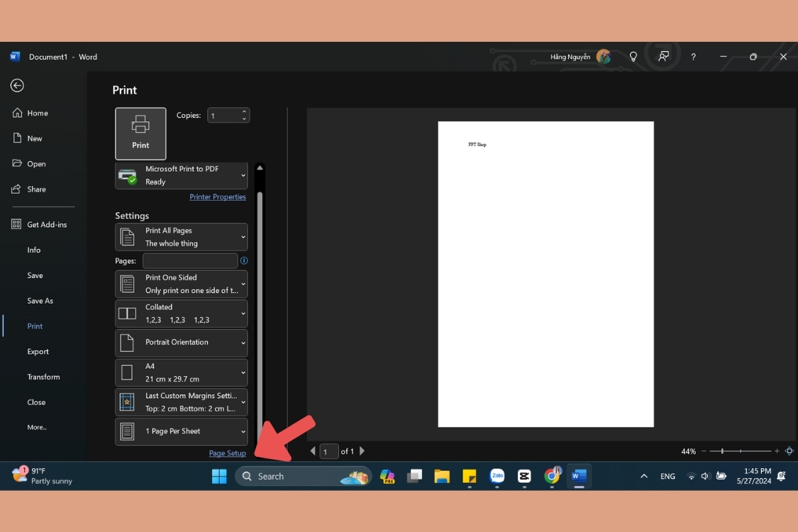Go back using the circled arrow button
Screen dimensions: 798x532
(17, 86)
